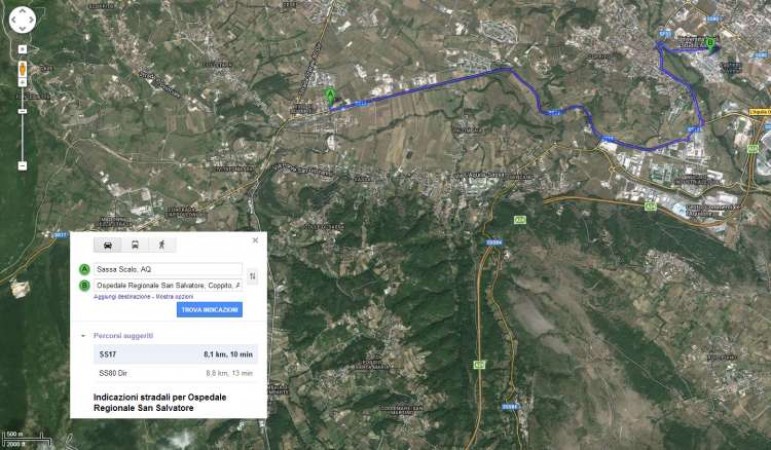Select the SS17 route option
The image size is (771, 450).
(176, 354)
